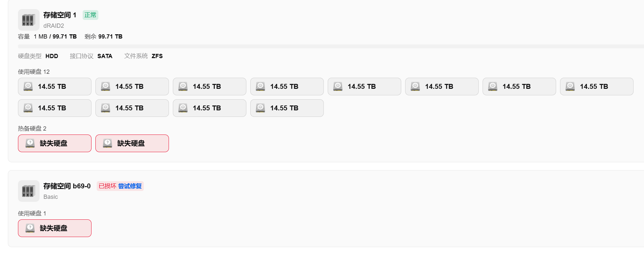This screenshot has height=254, width=644.
Task: Select the fourth 14.55 TB drive icon
Action: (x=260, y=87)
